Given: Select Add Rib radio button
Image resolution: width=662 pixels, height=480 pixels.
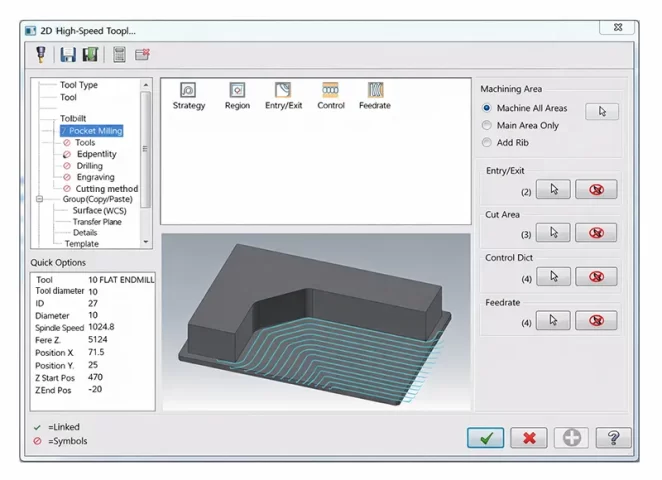Looking at the screenshot, I should [x=487, y=143].
